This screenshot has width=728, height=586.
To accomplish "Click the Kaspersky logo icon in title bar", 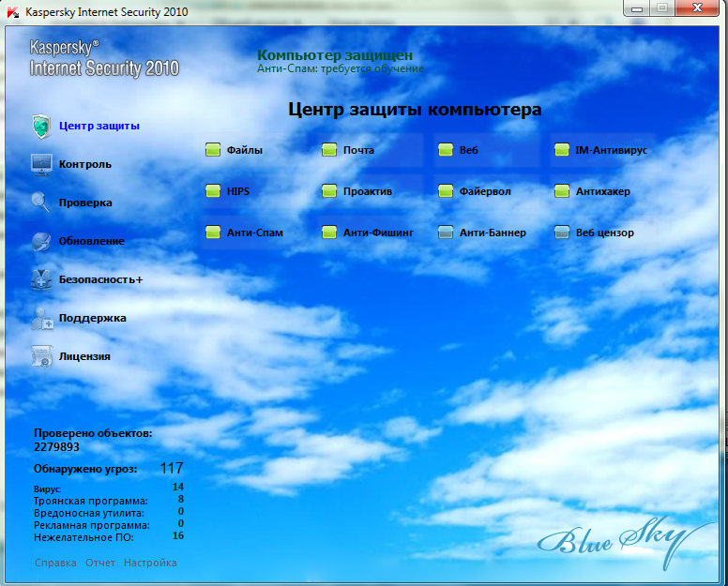I will click(x=13, y=12).
